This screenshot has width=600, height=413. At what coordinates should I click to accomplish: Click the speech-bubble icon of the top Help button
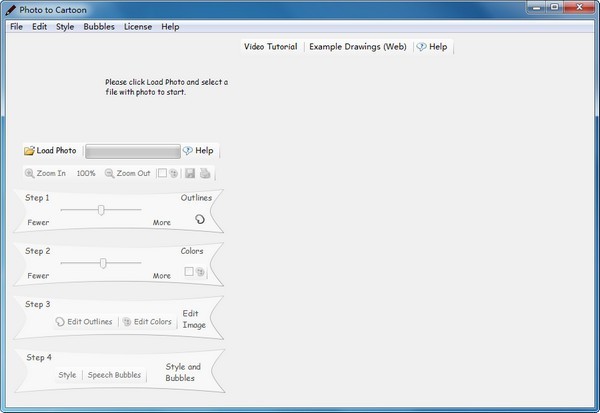(421, 47)
